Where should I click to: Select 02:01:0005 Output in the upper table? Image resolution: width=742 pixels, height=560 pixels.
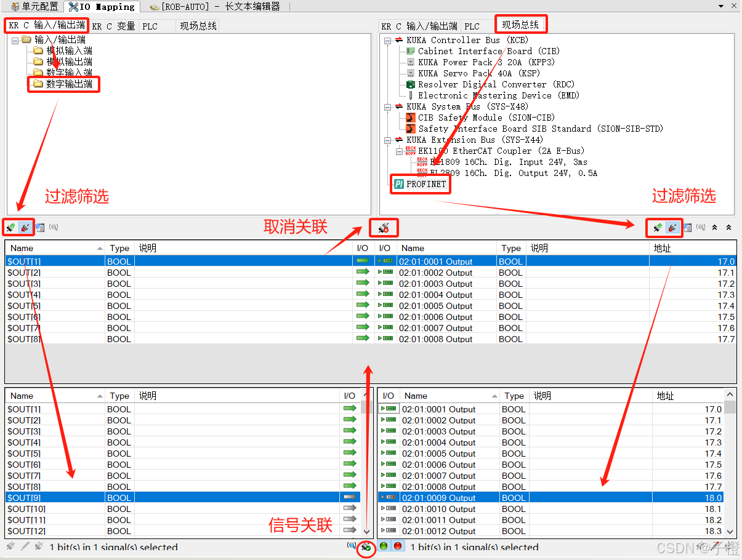tap(436, 306)
